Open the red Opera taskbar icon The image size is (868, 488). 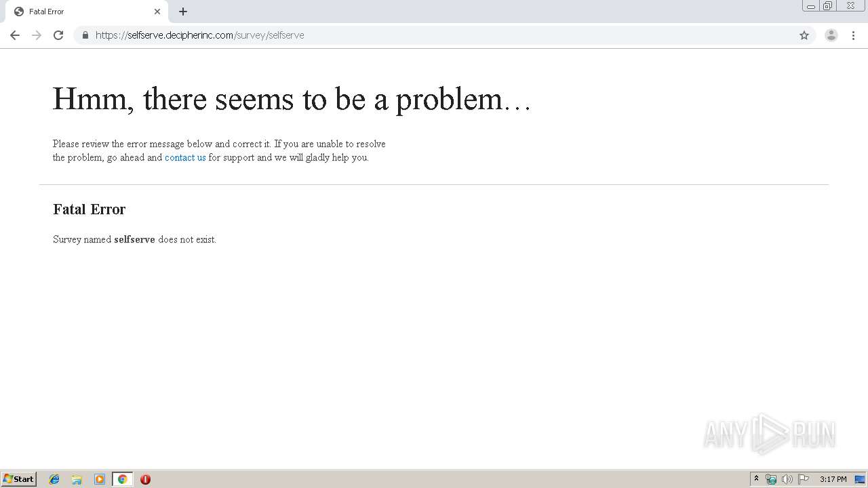point(145,479)
